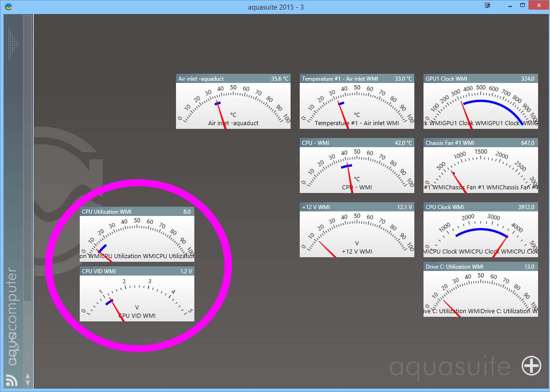This screenshot has height=392, width=550.
Task: Click the 'CPU Clock WMI' header title
Action: click(x=445, y=207)
